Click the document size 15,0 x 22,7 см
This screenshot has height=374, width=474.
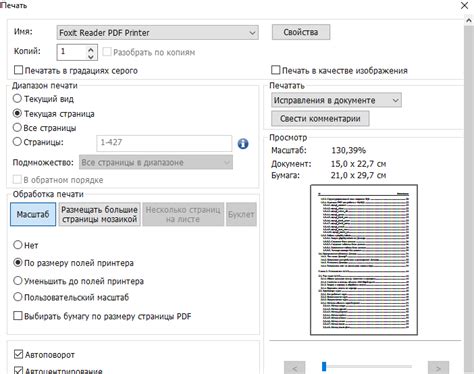pyautogui.click(x=359, y=164)
